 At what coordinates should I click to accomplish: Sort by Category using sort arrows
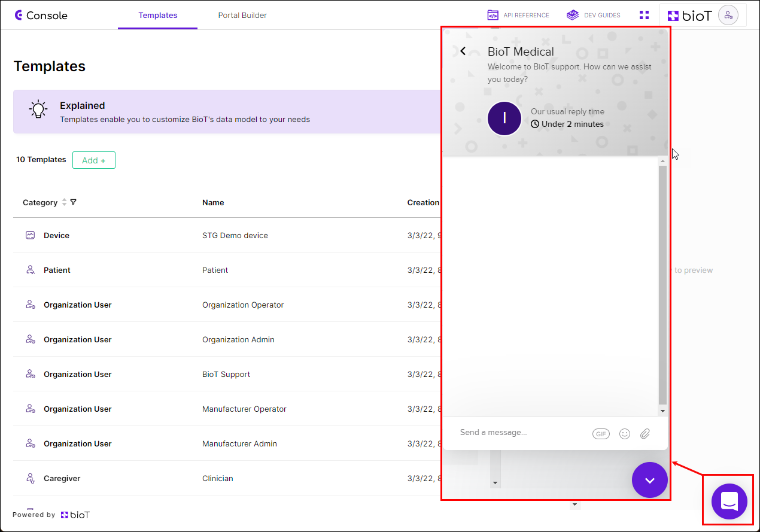64,202
